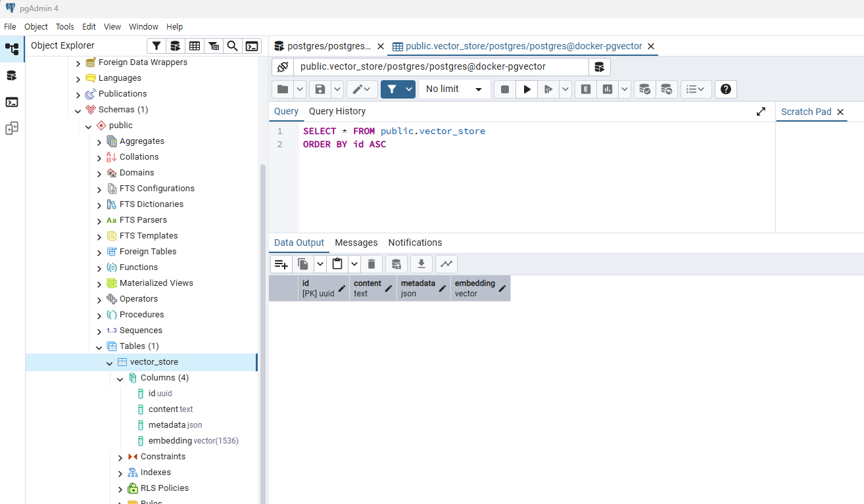
Task: View data grid icon in Object Explorer toolbar
Action: click(194, 46)
